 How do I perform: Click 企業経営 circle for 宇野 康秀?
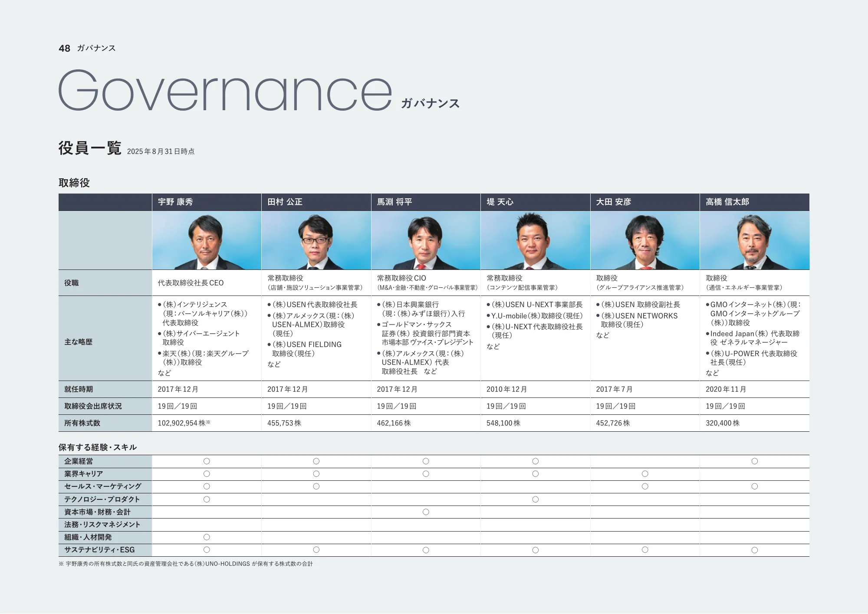[x=207, y=461]
